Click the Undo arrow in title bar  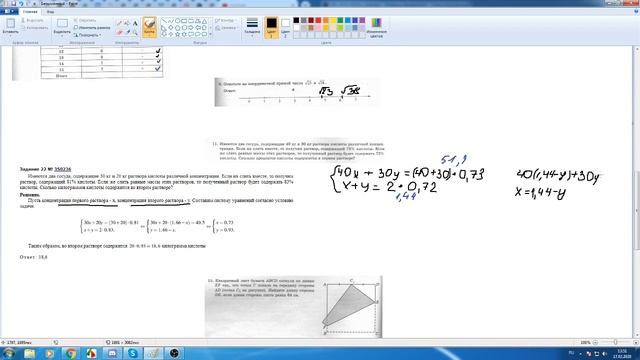coord(20,3)
